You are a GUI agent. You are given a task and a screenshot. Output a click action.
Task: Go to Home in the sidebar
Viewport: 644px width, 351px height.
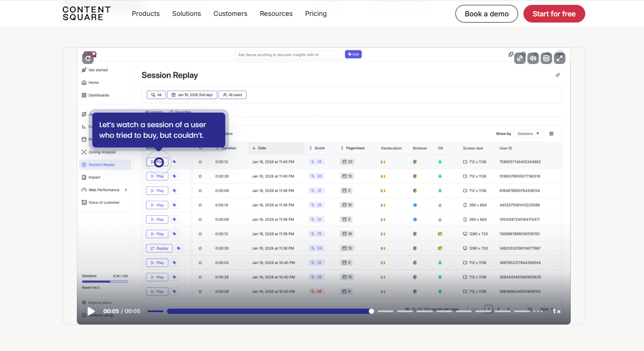coord(90,83)
